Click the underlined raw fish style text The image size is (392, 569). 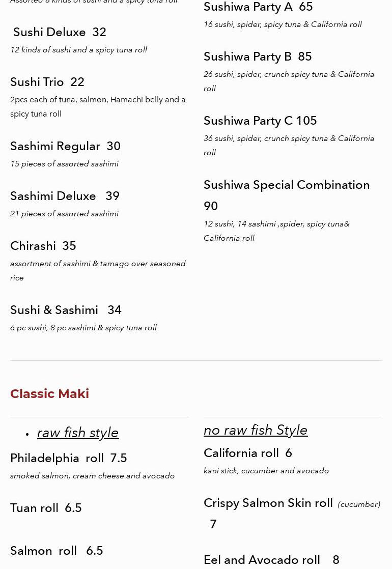click(x=78, y=433)
